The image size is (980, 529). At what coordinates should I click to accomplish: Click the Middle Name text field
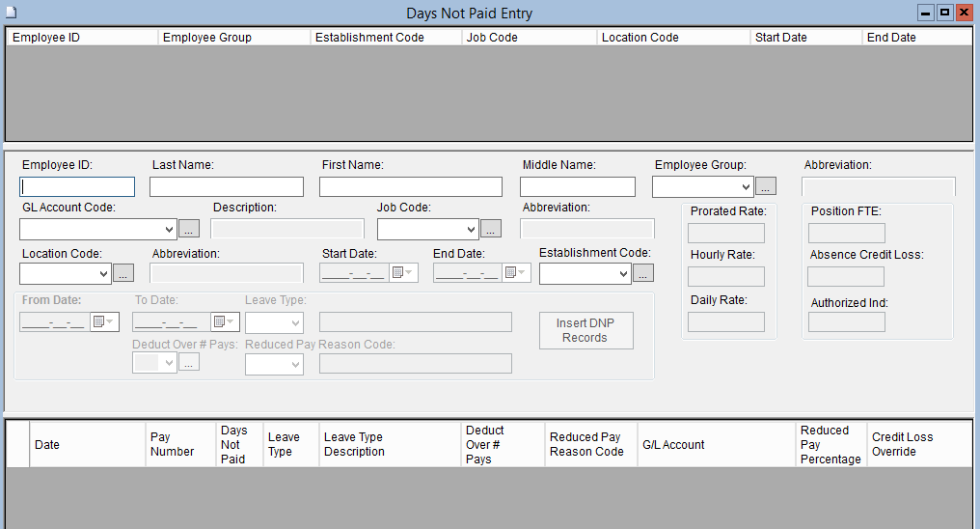pos(578,186)
